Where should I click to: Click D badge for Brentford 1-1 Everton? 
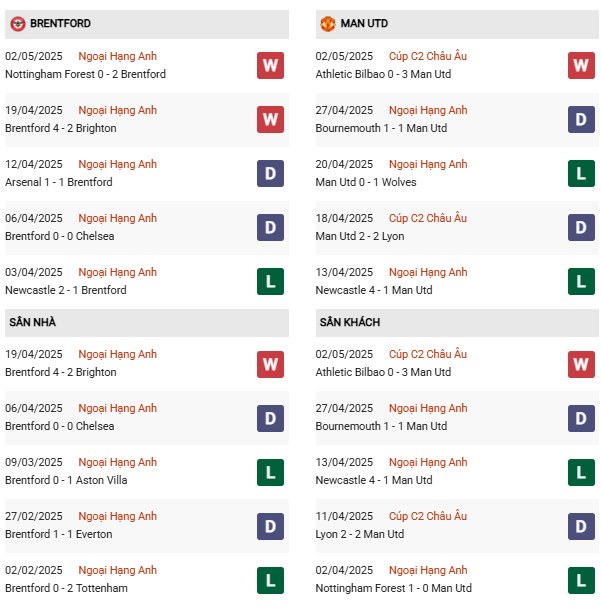point(270,526)
